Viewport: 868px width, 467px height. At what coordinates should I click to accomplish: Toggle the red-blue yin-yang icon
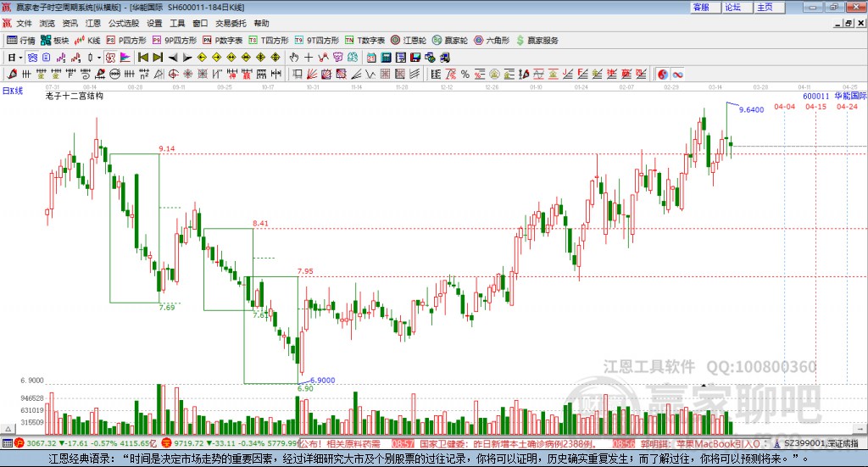coord(663,74)
